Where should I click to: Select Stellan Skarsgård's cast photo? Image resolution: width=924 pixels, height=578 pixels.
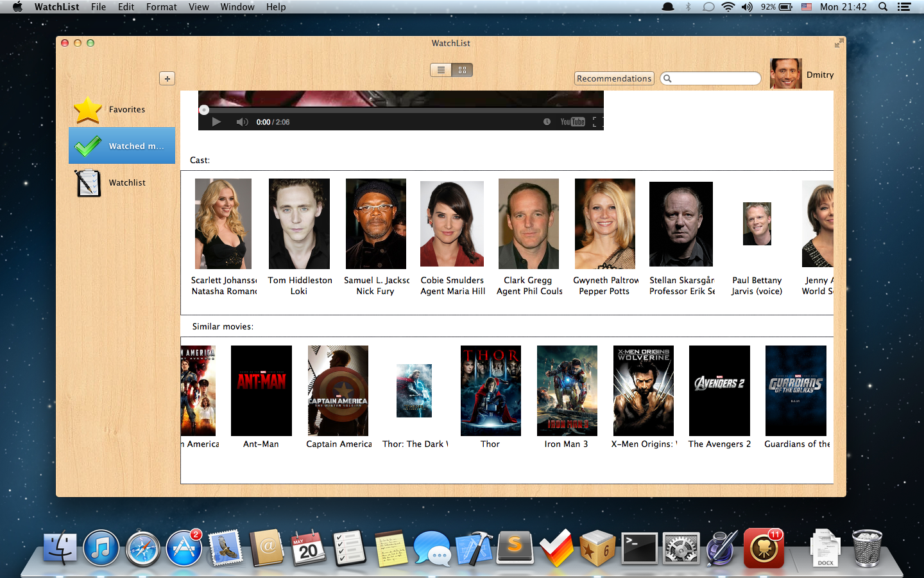[x=681, y=223]
